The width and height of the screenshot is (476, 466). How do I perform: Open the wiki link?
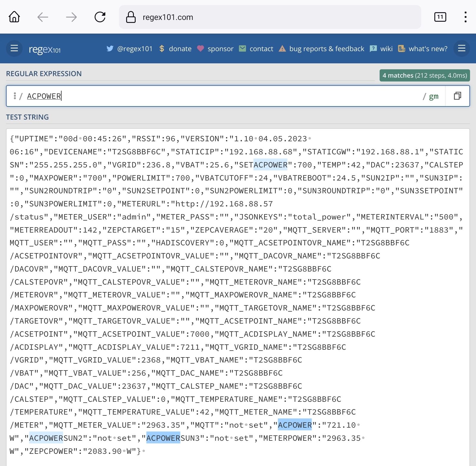pos(386,49)
